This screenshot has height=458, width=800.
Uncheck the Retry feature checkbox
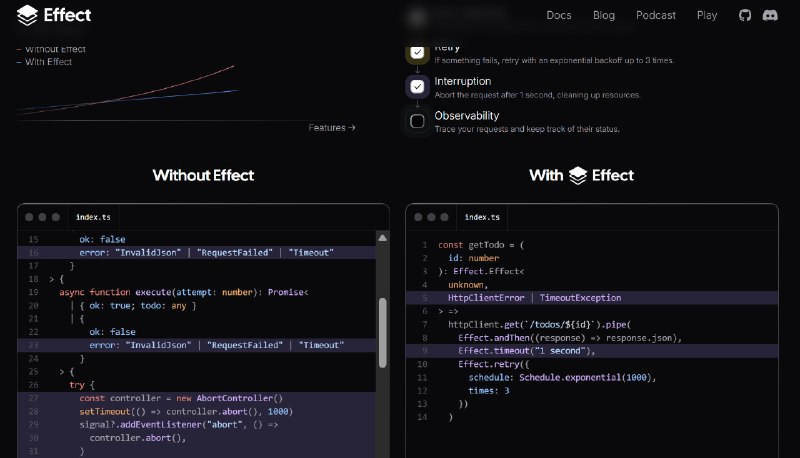pyautogui.click(x=417, y=53)
